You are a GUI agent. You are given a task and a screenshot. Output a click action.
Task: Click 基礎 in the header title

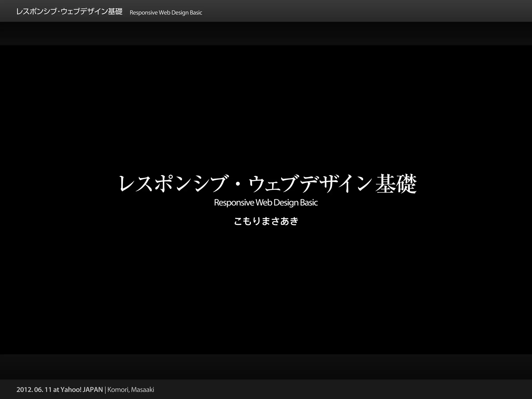115,12
